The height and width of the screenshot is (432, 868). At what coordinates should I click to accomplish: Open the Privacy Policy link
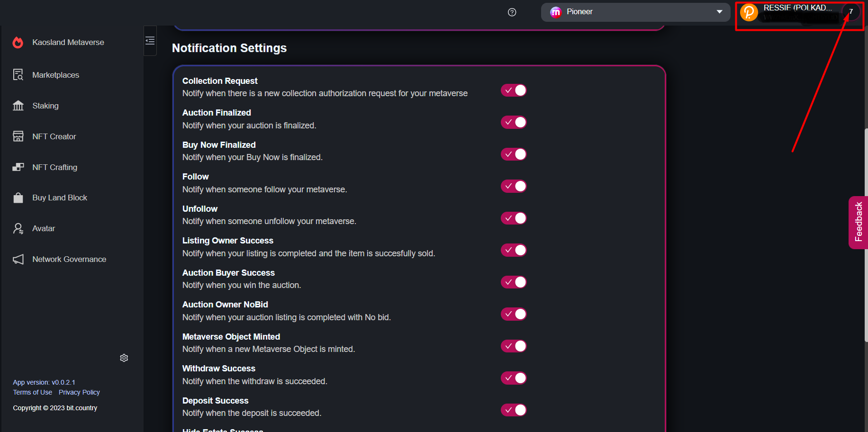[x=79, y=392]
